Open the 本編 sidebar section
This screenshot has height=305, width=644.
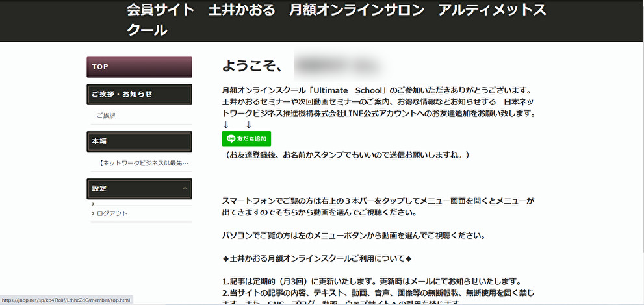(139, 141)
